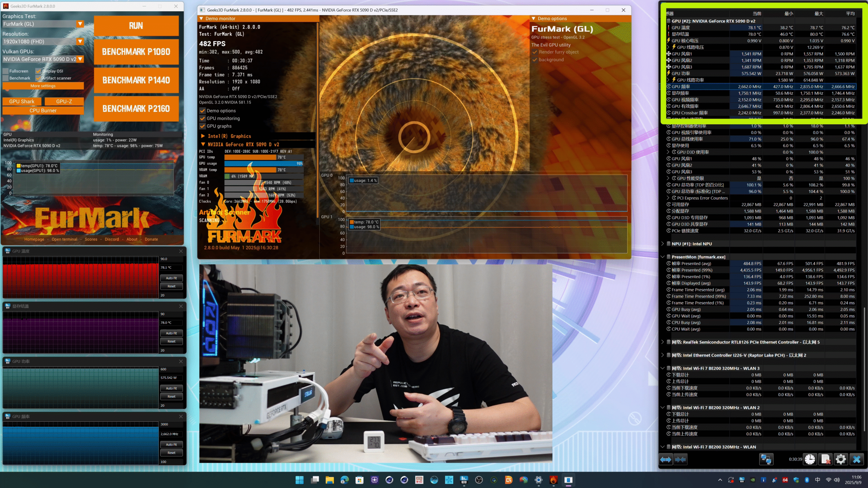Viewport: 868px width, 488px height.
Task: Click the RUN button
Action: coord(136,26)
